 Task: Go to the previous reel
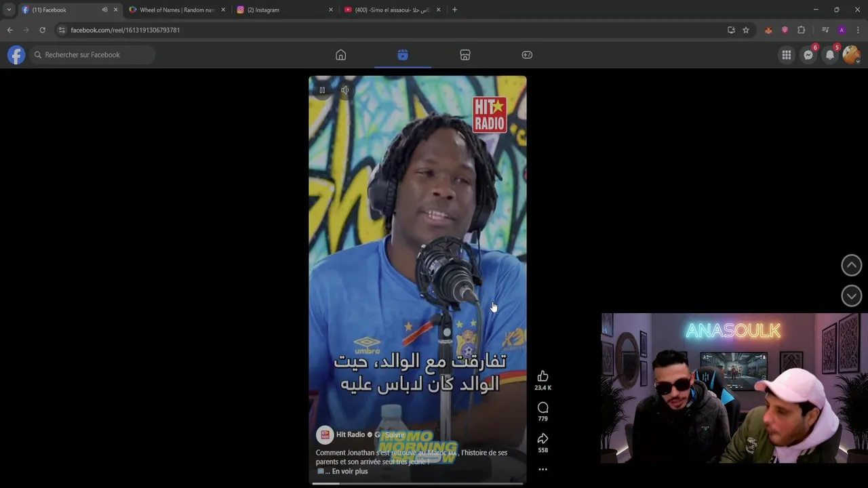(x=852, y=265)
